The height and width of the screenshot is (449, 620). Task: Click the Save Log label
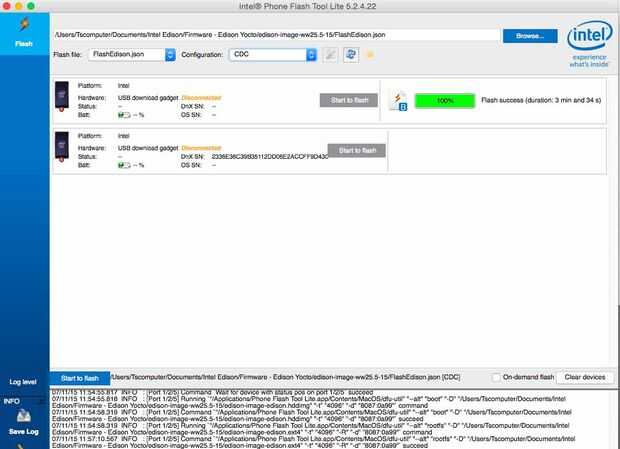(x=24, y=432)
